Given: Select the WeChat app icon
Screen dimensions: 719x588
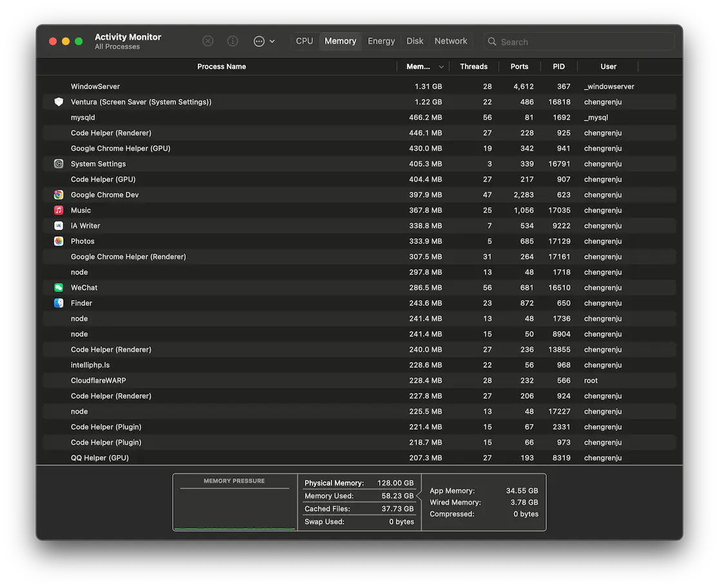Looking at the screenshot, I should 59,288.
